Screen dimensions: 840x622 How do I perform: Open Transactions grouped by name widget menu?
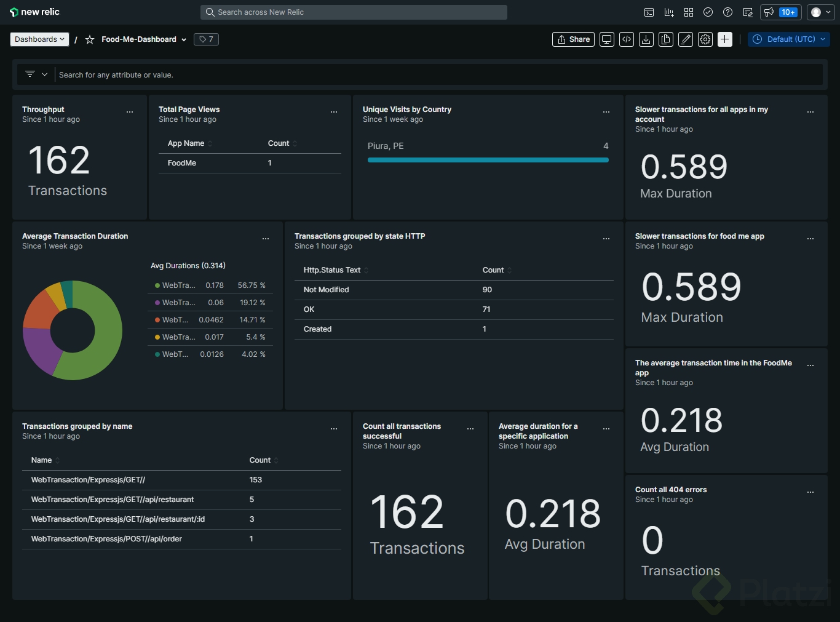334,429
